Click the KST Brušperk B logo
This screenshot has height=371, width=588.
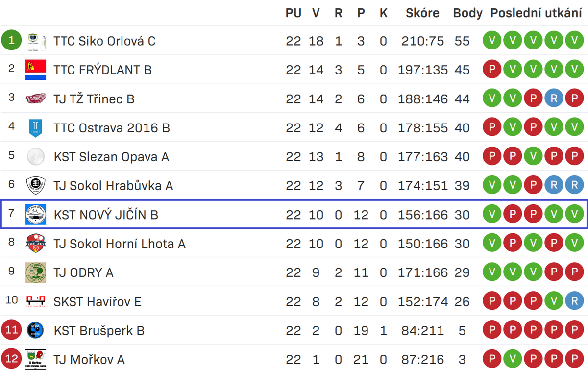click(36, 330)
